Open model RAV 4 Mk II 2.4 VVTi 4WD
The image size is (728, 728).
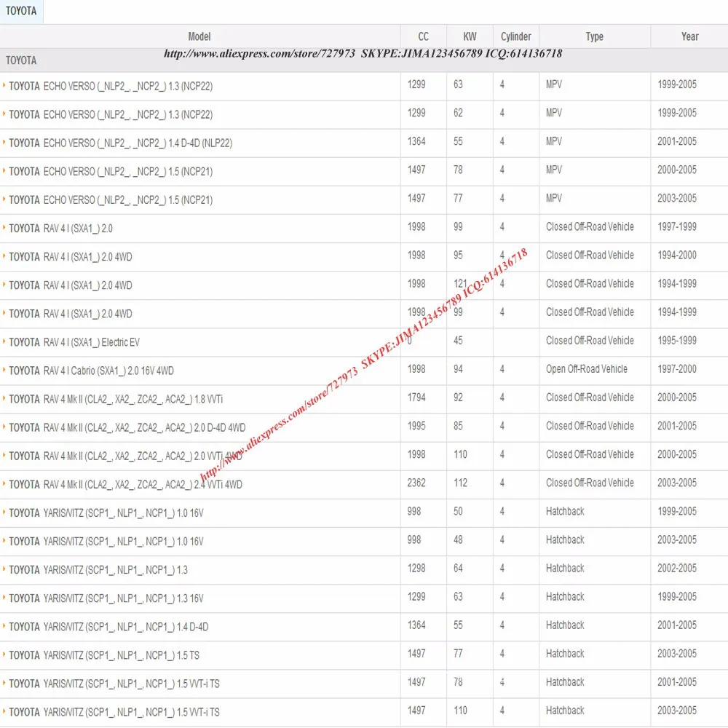coord(125,485)
